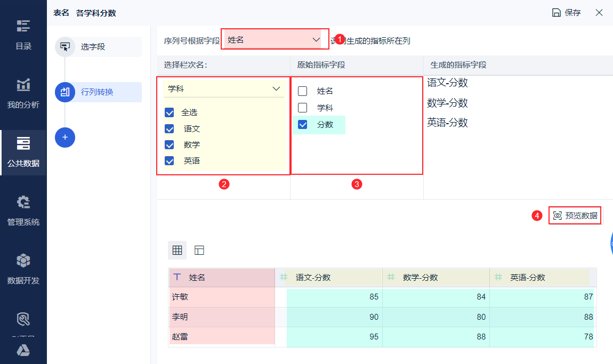Uncheck the 语文 checkbox
The image size is (613, 364).
pos(170,128)
